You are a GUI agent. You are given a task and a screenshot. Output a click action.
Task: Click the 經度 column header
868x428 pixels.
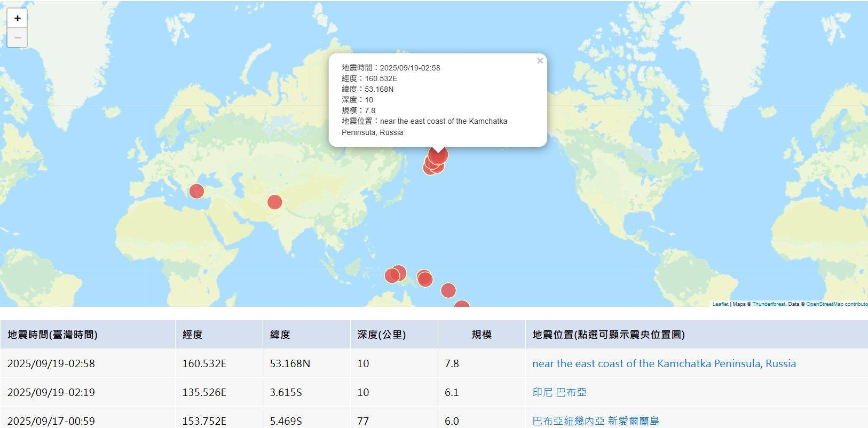(219, 335)
